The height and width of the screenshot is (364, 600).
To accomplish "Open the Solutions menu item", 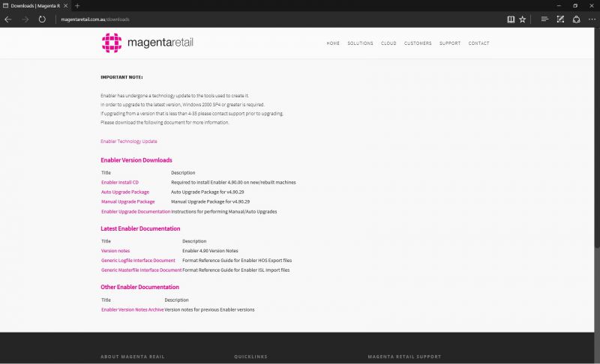I will pos(360,43).
